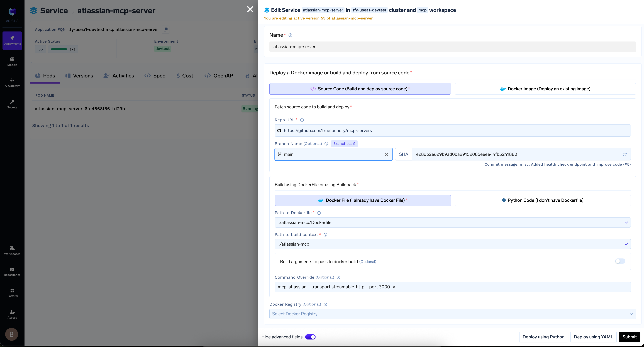Image resolution: width=644 pixels, height=347 pixels.
Task: Click the GitHub icon in Repo URL
Action: [279, 131]
